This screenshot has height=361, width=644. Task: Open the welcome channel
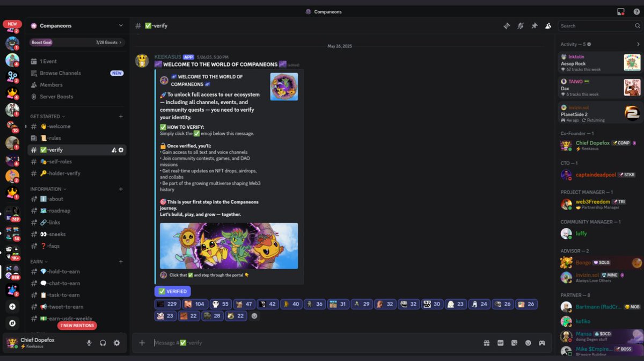(x=77, y=126)
